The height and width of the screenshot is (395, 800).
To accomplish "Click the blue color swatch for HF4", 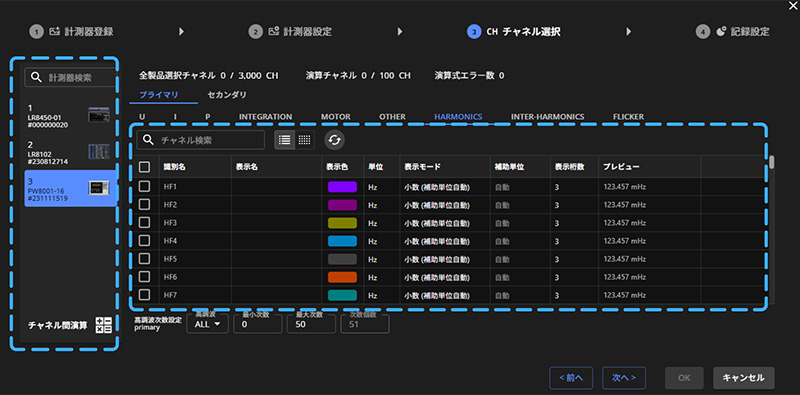I will click(342, 241).
